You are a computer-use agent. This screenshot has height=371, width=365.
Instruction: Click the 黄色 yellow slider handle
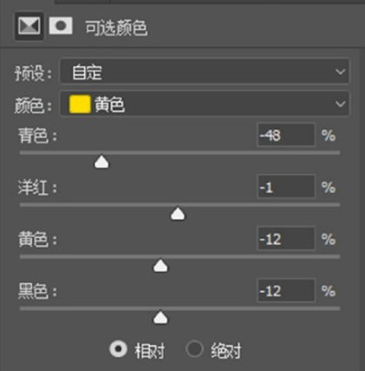pos(161,266)
